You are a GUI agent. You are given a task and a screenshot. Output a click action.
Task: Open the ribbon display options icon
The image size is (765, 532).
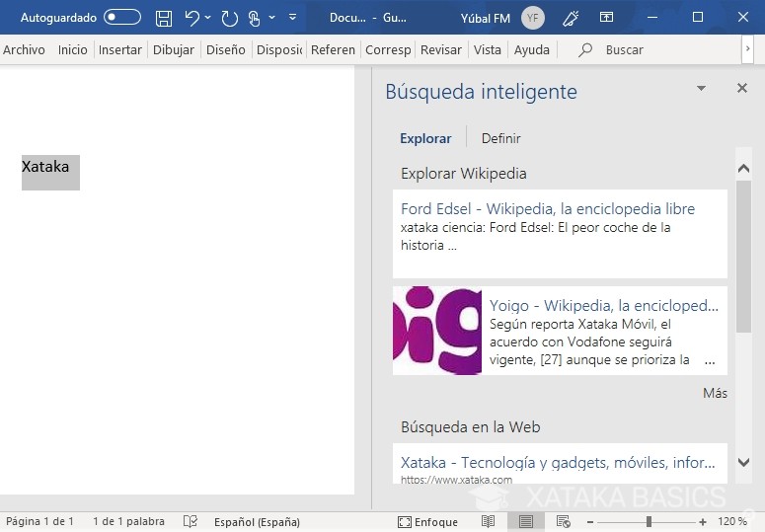pos(607,18)
